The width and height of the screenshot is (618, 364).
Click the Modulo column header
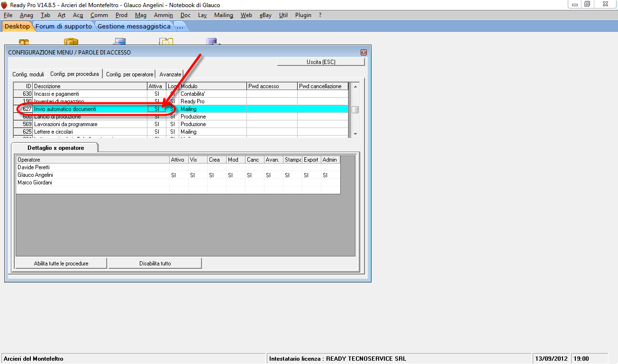pos(213,86)
